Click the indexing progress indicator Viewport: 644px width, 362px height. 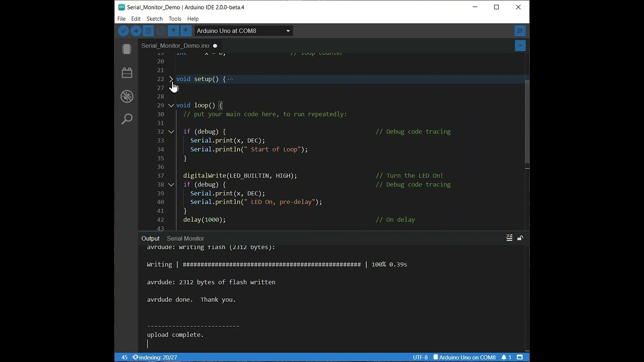pos(155,357)
